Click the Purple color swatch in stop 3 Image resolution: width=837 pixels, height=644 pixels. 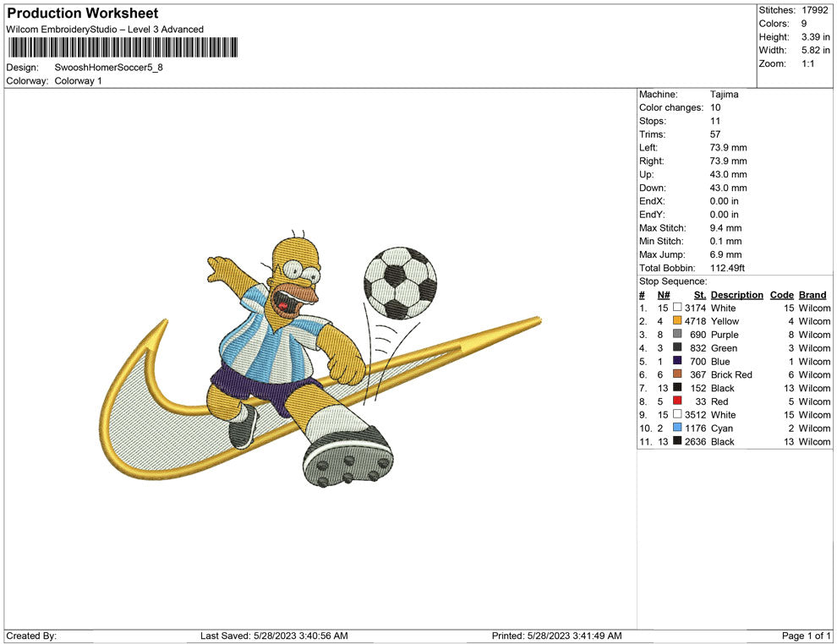pyautogui.click(x=677, y=334)
